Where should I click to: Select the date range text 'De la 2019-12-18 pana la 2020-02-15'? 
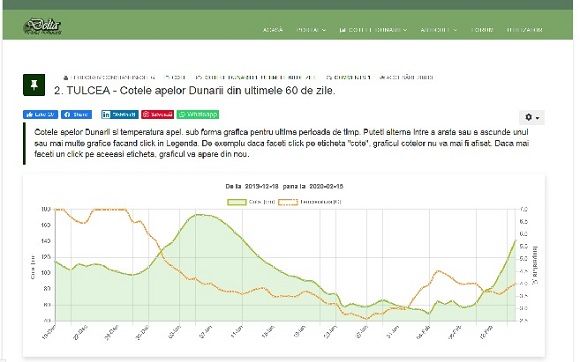(284, 186)
